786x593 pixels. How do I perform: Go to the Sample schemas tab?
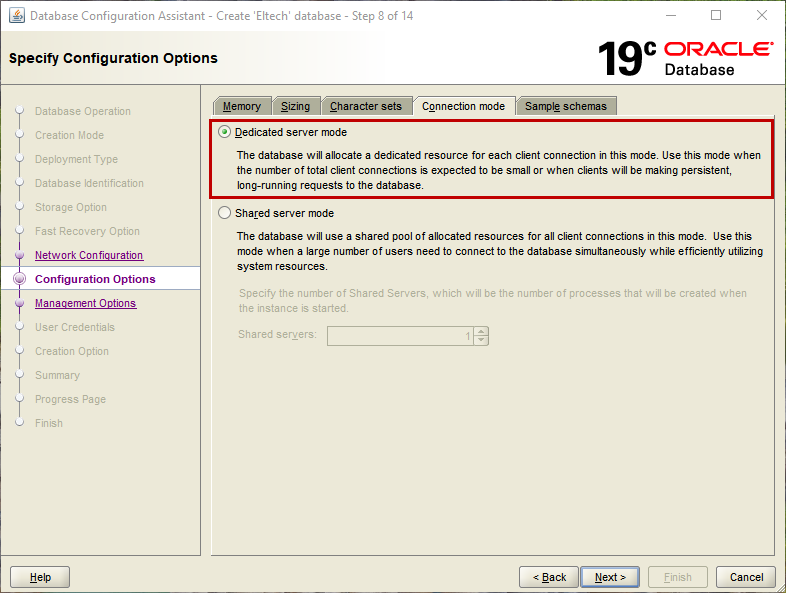pos(566,106)
